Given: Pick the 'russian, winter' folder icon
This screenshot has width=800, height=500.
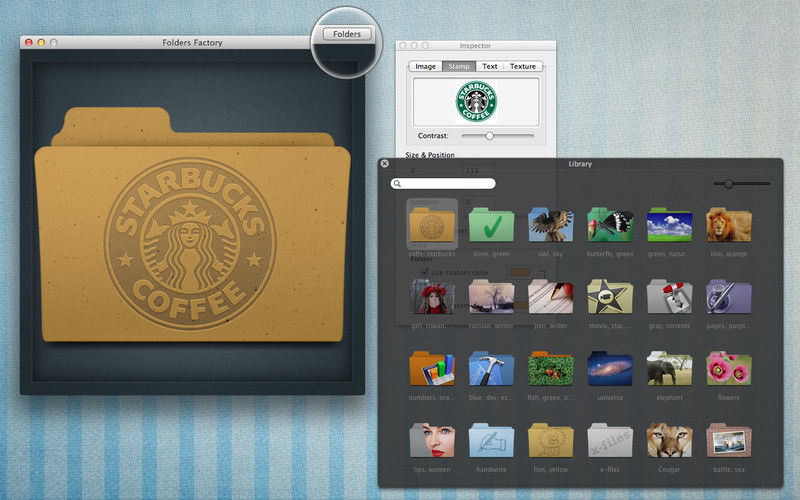Looking at the screenshot, I should click(491, 296).
